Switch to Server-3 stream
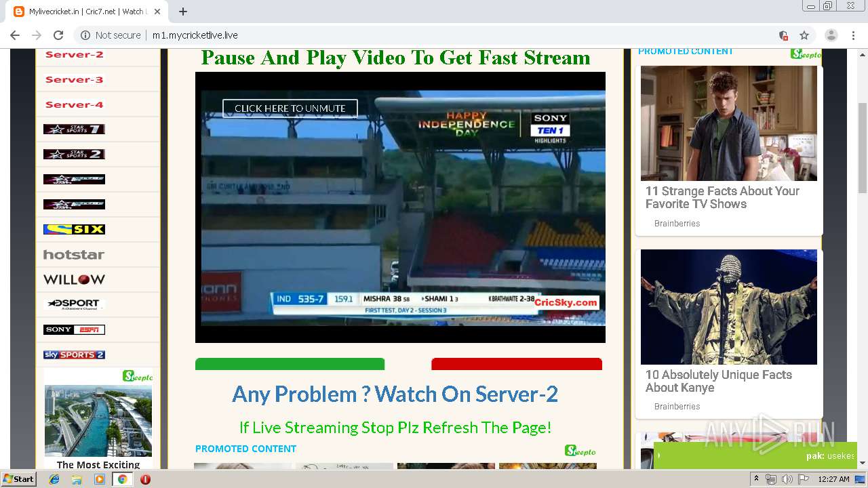The width and height of the screenshot is (868, 488). coord(74,79)
